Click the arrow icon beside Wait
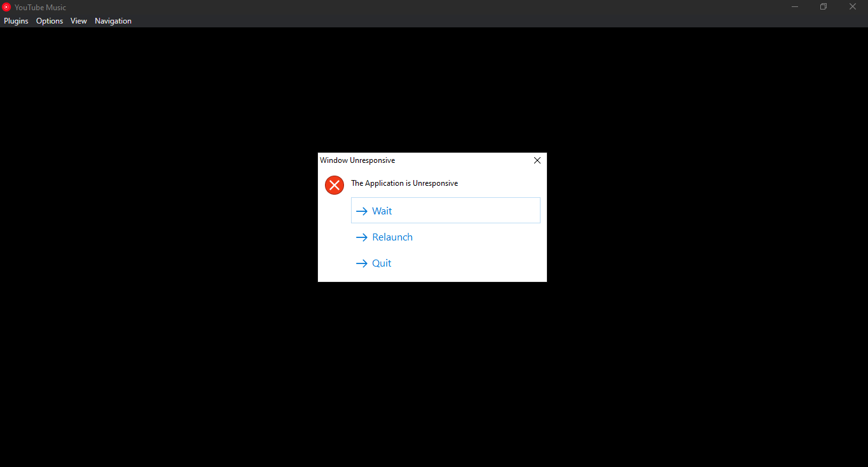The width and height of the screenshot is (868, 467). pyautogui.click(x=362, y=211)
